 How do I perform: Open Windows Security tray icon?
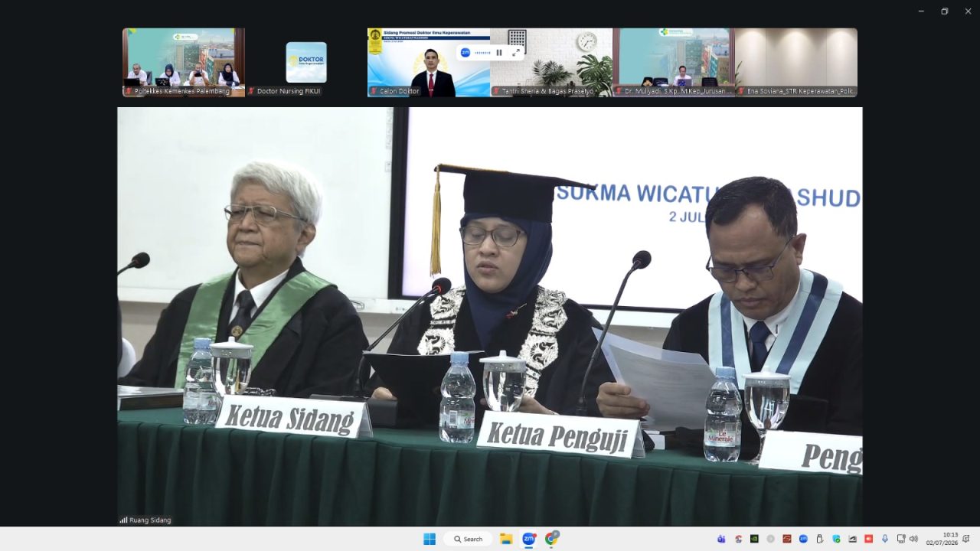tap(836, 539)
